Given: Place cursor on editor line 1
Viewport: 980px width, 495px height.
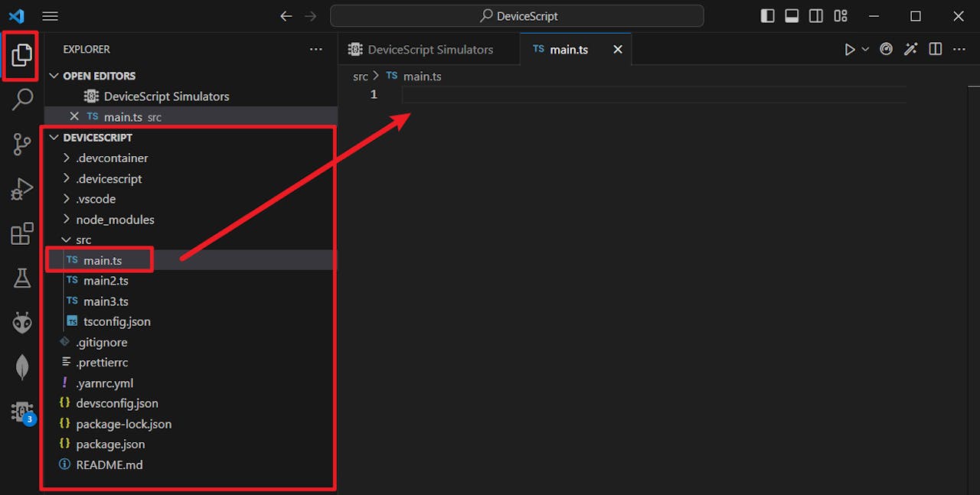Looking at the screenshot, I should (x=653, y=94).
